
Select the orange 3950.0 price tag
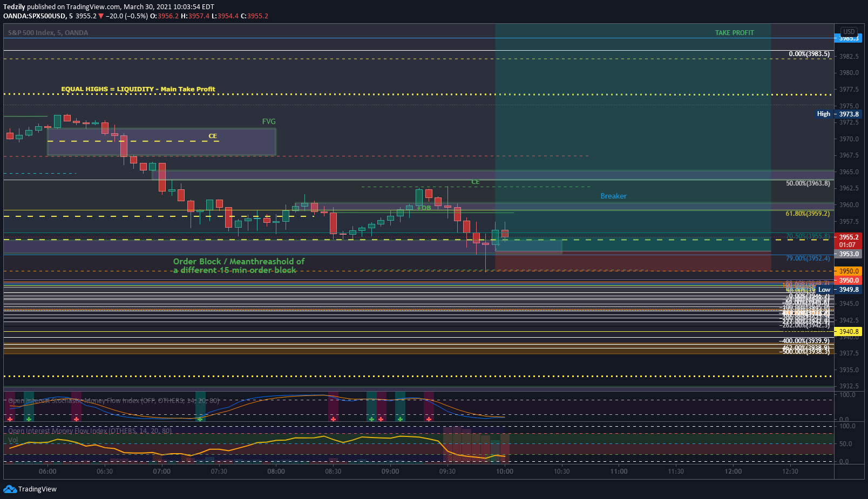(x=849, y=271)
